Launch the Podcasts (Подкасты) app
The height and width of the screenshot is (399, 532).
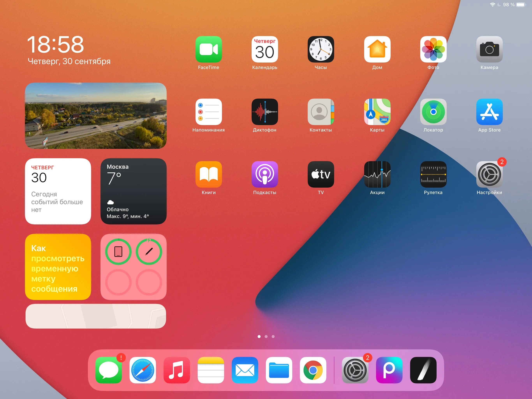pos(265,174)
